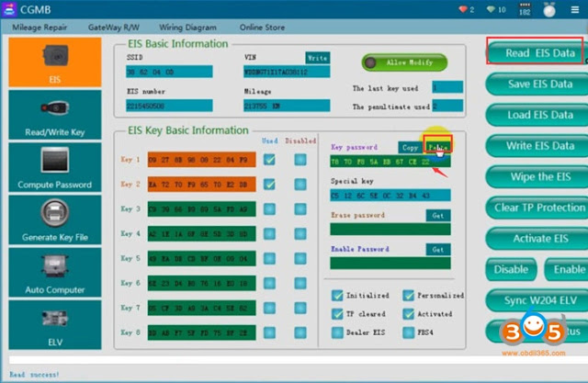
Task: Select the ELV module icon
Action: tap(55, 324)
